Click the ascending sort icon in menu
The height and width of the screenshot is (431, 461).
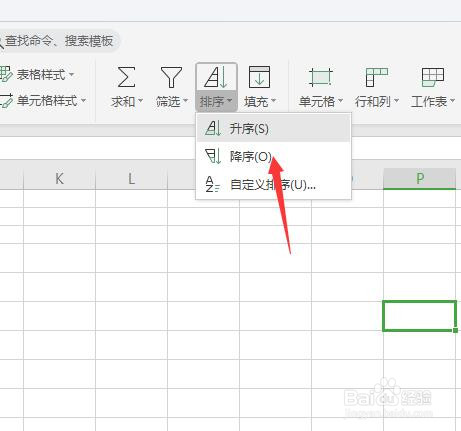pos(213,128)
